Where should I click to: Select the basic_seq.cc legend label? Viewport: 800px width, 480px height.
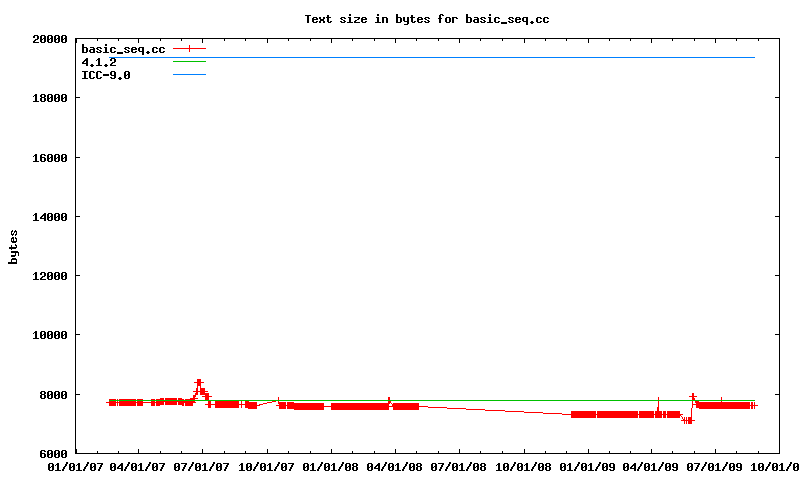point(122,48)
